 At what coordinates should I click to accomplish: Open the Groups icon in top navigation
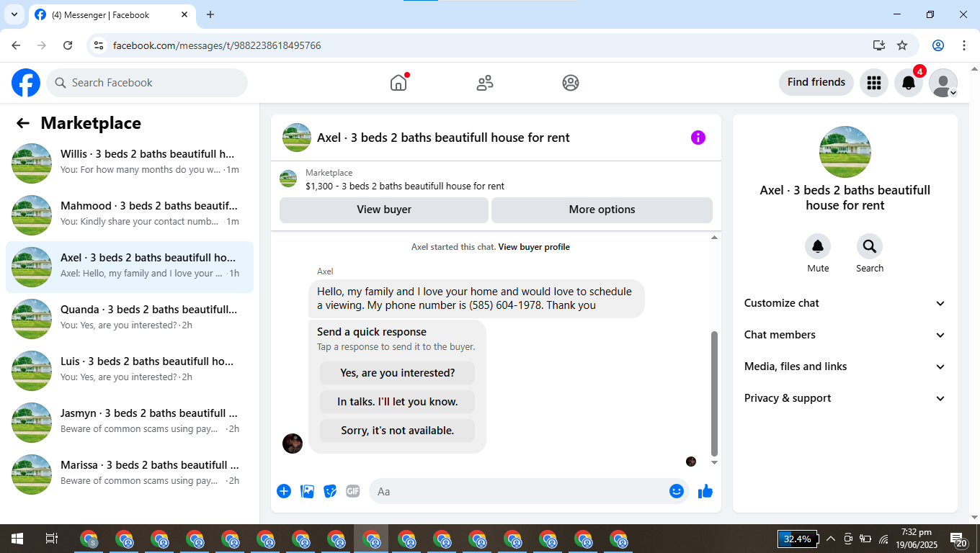[571, 83]
